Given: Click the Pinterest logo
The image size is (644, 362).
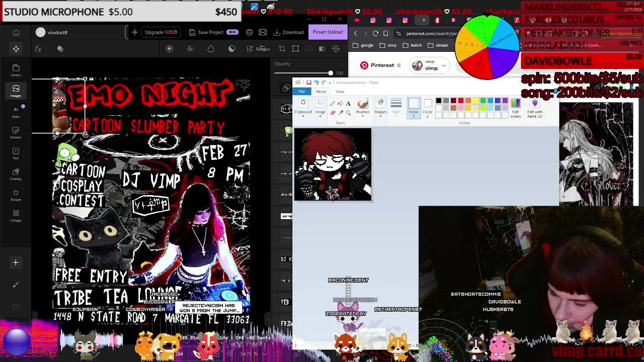Looking at the screenshot, I should pyautogui.click(x=364, y=65).
